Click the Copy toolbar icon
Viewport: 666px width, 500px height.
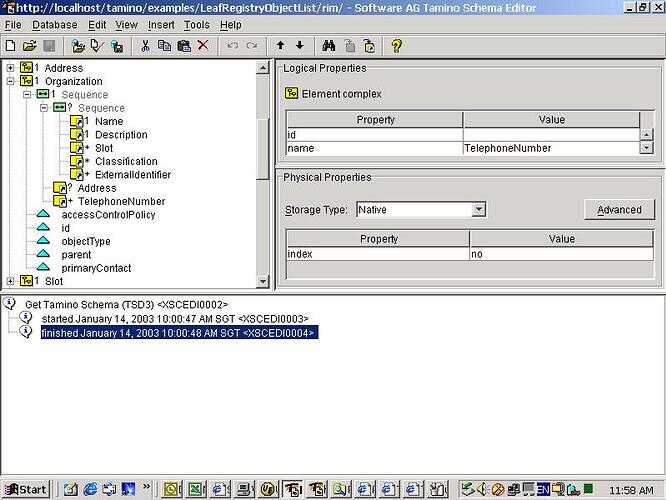pos(164,45)
